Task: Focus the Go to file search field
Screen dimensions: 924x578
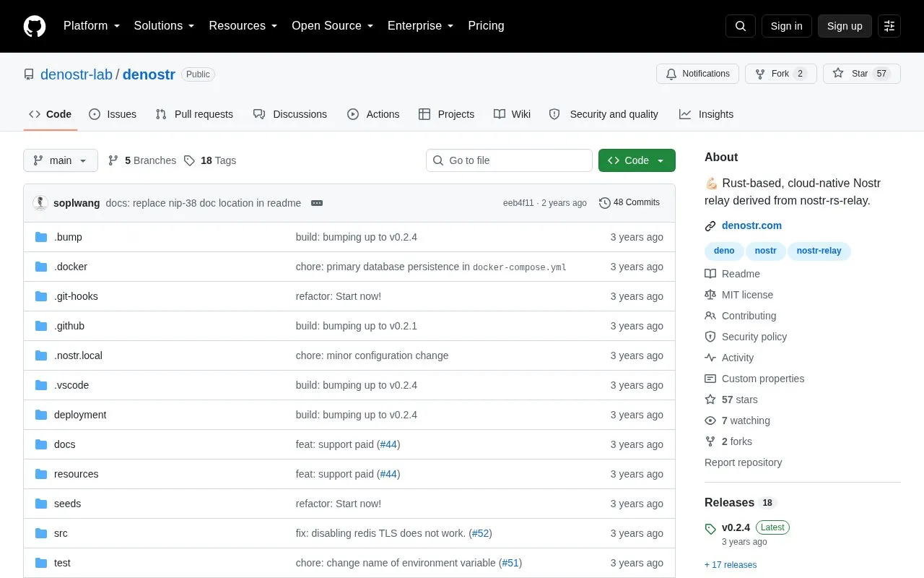Action: 509,160
